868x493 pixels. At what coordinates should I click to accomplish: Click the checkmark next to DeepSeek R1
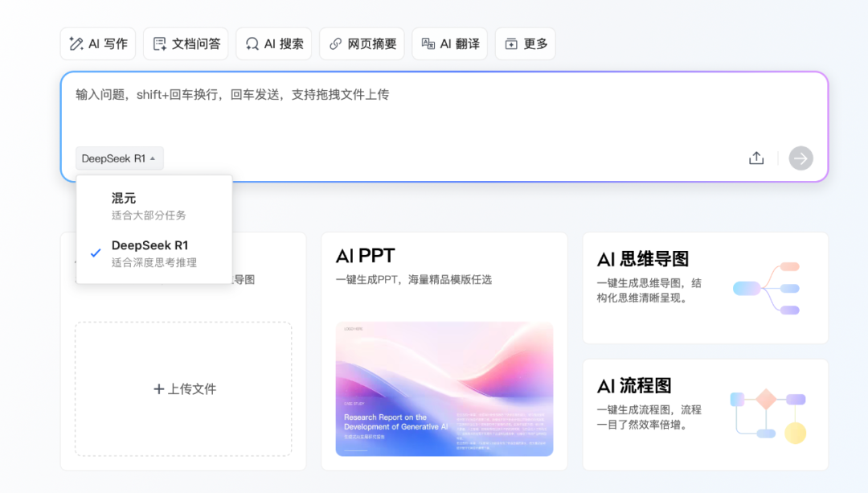click(96, 252)
